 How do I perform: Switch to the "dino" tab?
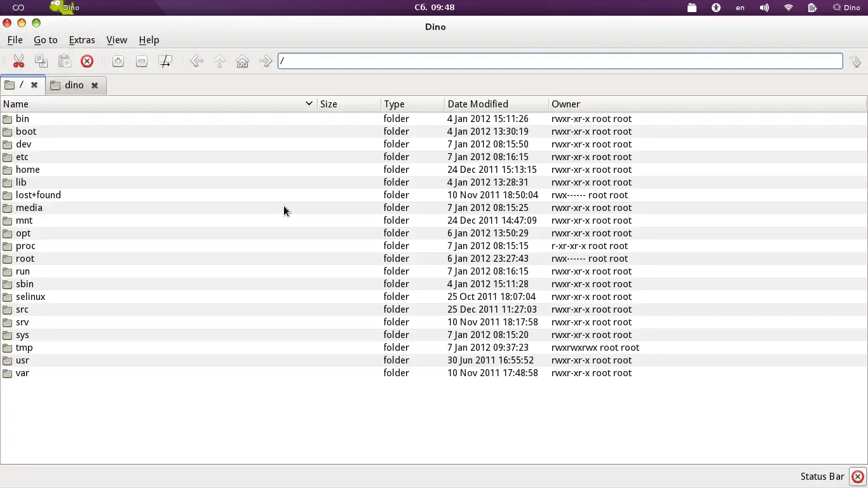coord(75,85)
